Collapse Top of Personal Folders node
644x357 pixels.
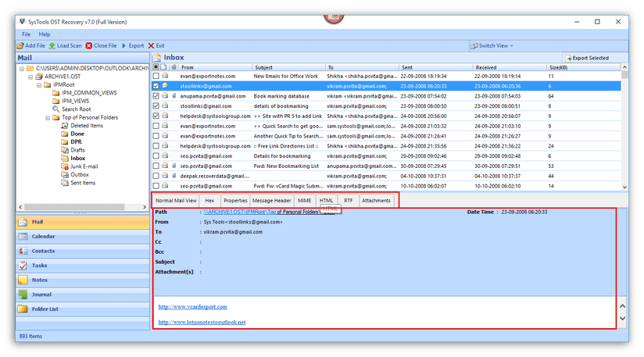pyautogui.click(x=48, y=118)
